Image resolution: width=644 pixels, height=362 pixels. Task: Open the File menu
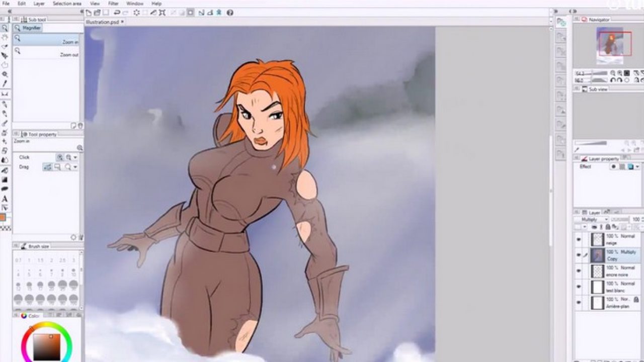[6, 4]
